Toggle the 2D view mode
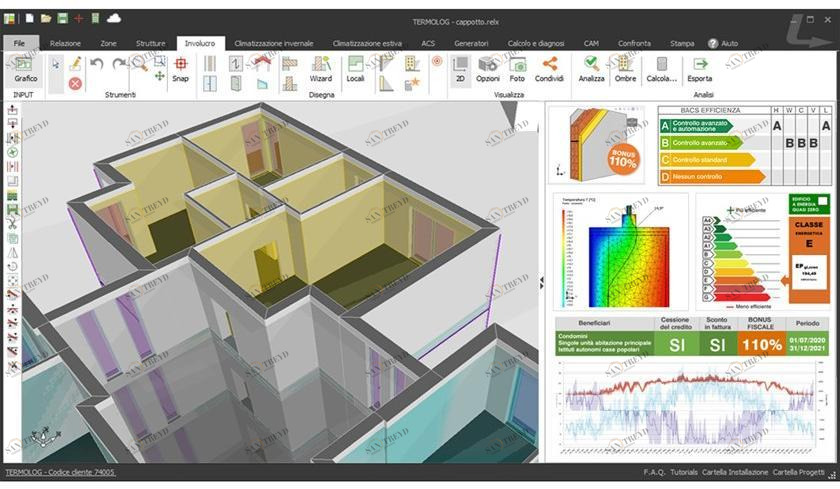The height and width of the screenshot is (489, 840). pyautogui.click(x=460, y=68)
